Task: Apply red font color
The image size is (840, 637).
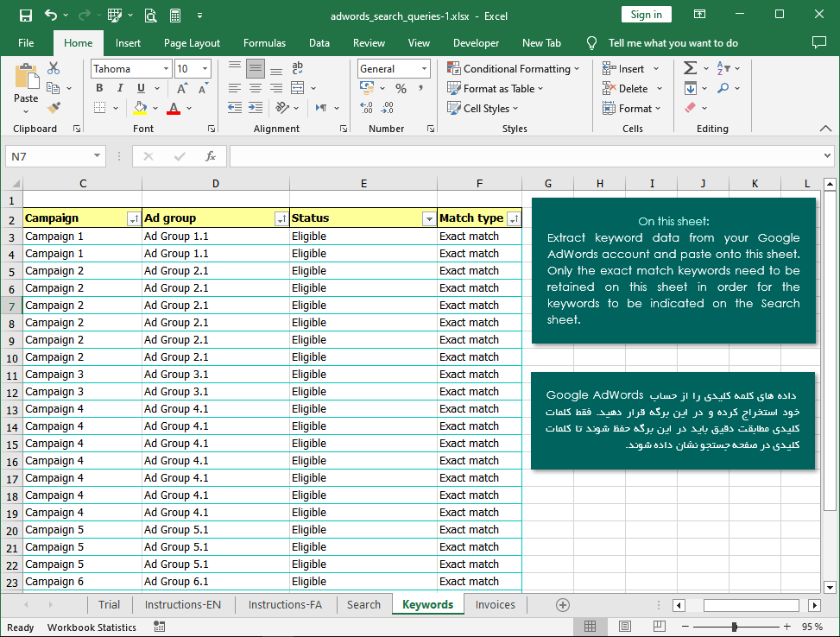Action: click(x=174, y=108)
